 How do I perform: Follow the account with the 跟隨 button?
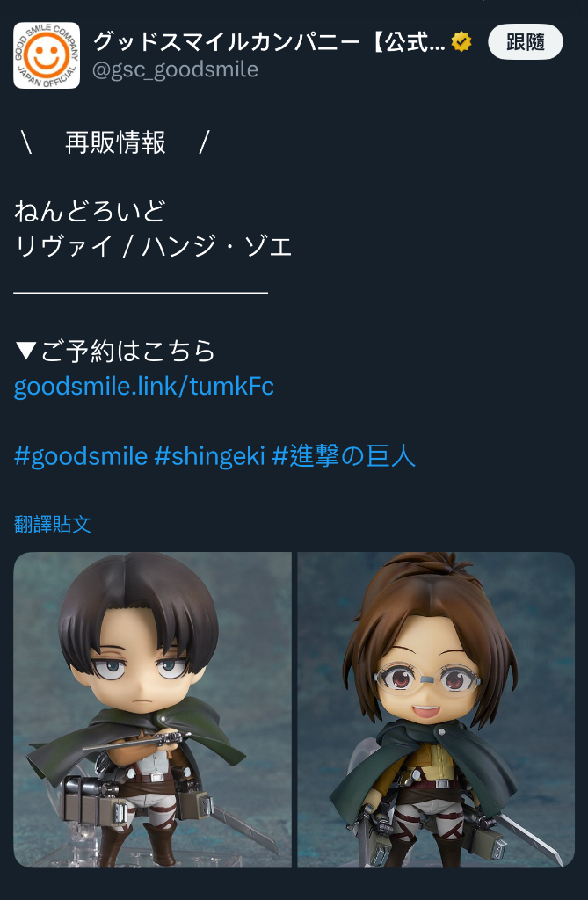coord(525,42)
